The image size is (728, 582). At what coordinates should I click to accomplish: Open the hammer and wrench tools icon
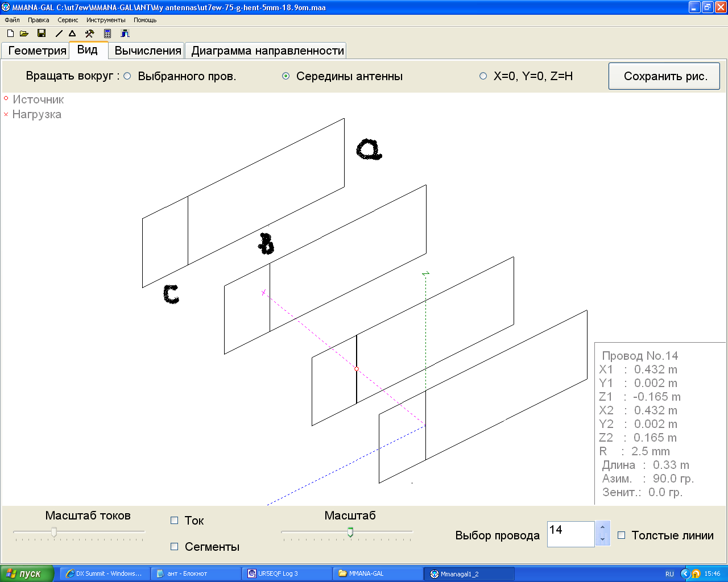89,34
